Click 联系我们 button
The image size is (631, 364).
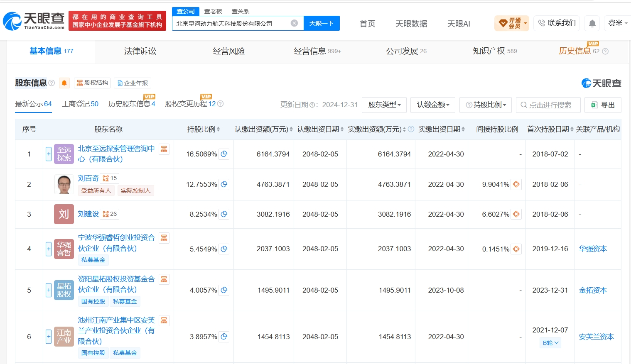pyautogui.click(x=557, y=23)
